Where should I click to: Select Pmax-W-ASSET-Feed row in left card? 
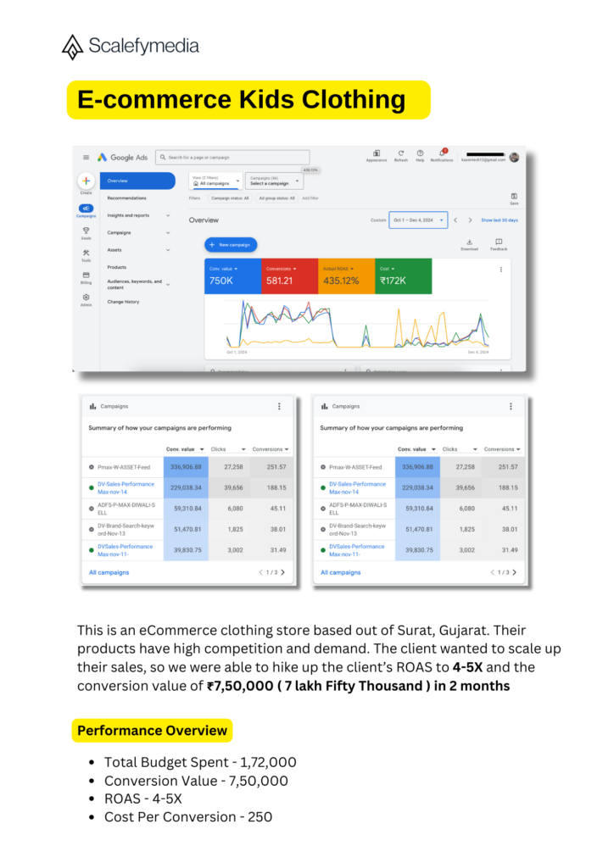point(187,467)
